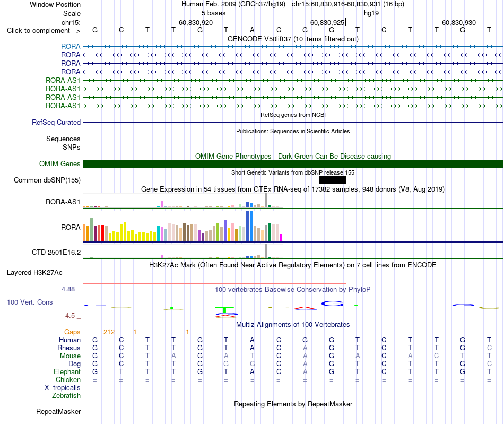Screen dimensions: 504x424
Task: Select the Mouse alignment row label
Action: [x=70, y=356]
